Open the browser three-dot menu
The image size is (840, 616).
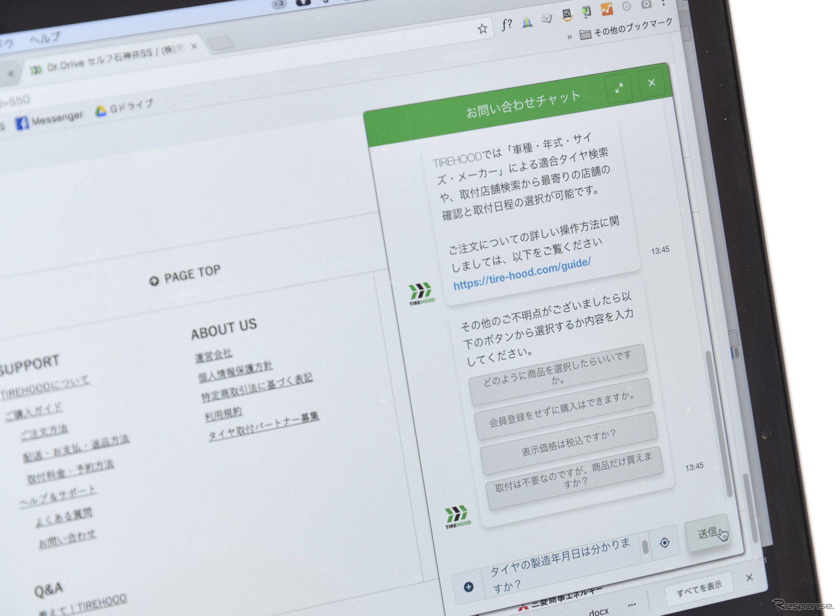click(x=663, y=3)
